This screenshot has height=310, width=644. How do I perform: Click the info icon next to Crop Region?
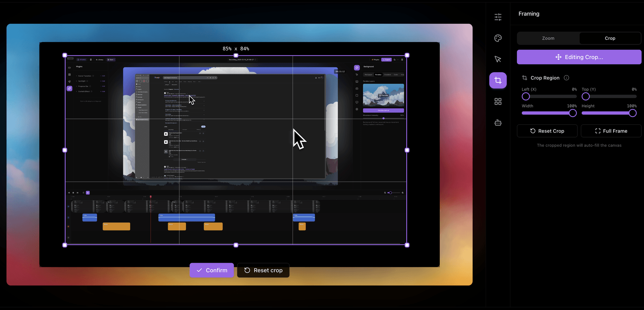point(567,78)
